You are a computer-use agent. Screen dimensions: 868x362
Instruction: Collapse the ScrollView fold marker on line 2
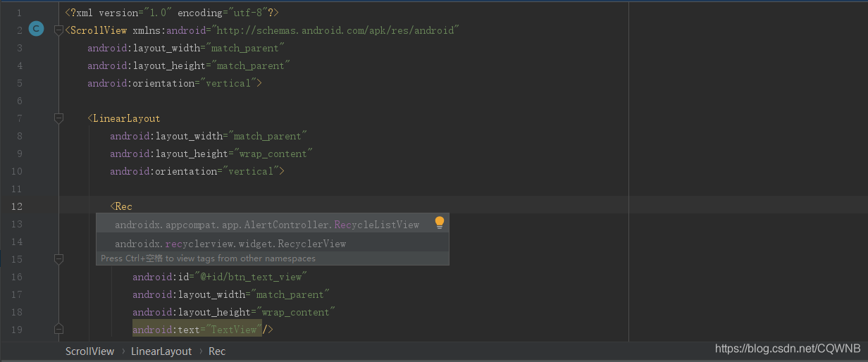[59, 30]
